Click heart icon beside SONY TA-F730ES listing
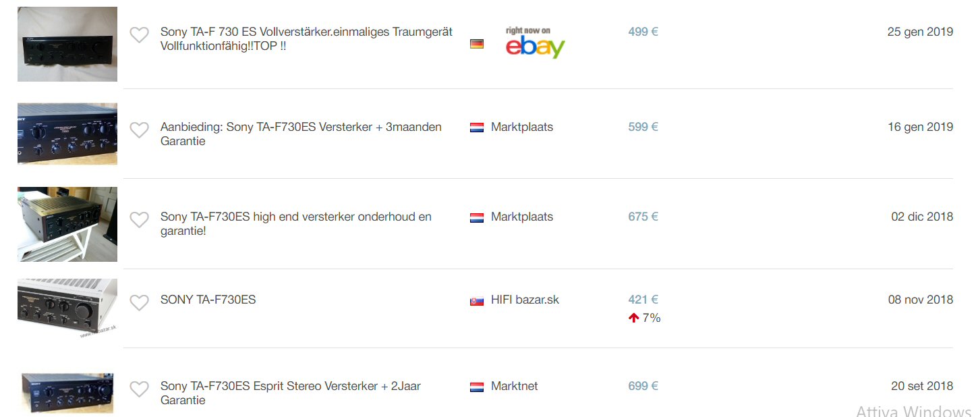Screen dimensions: 980x417 139,303
